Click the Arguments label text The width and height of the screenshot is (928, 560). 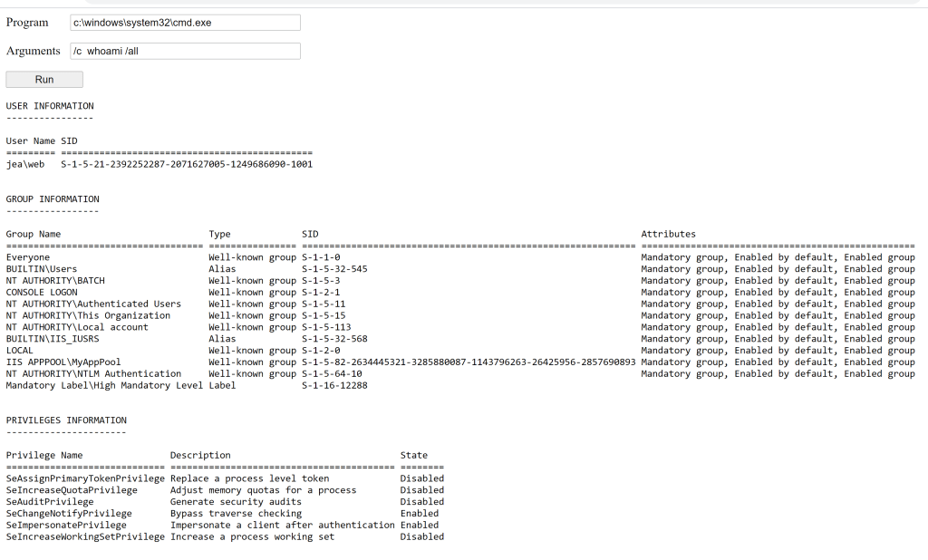[x=34, y=52]
